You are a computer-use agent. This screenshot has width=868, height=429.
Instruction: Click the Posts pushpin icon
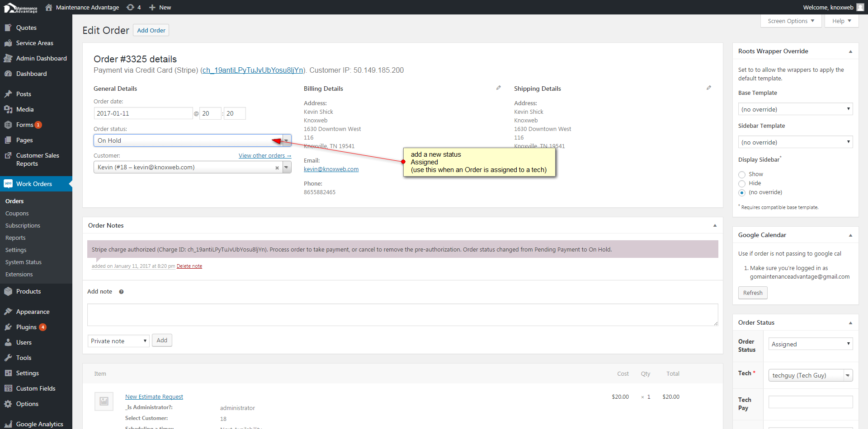[x=8, y=94]
